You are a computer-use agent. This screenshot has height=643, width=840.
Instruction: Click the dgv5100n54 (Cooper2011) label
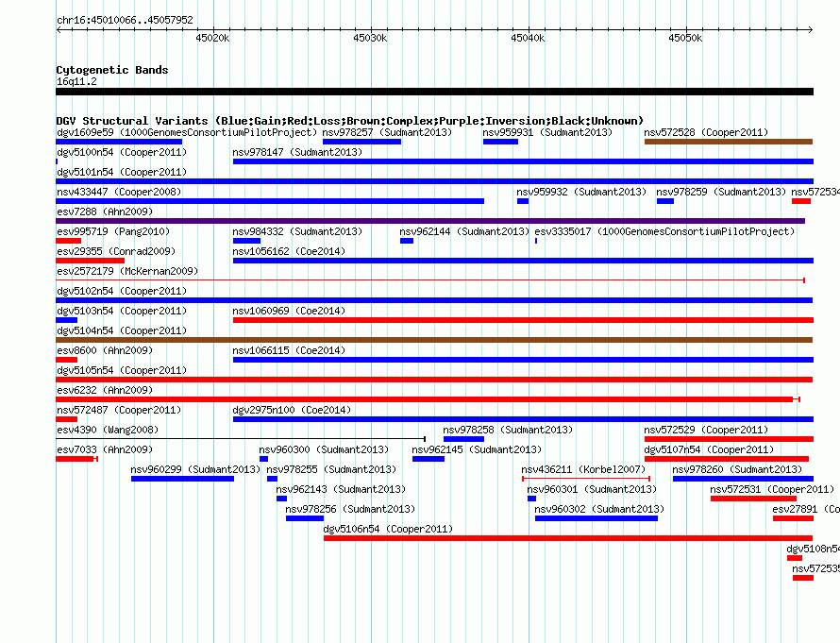click(x=122, y=152)
